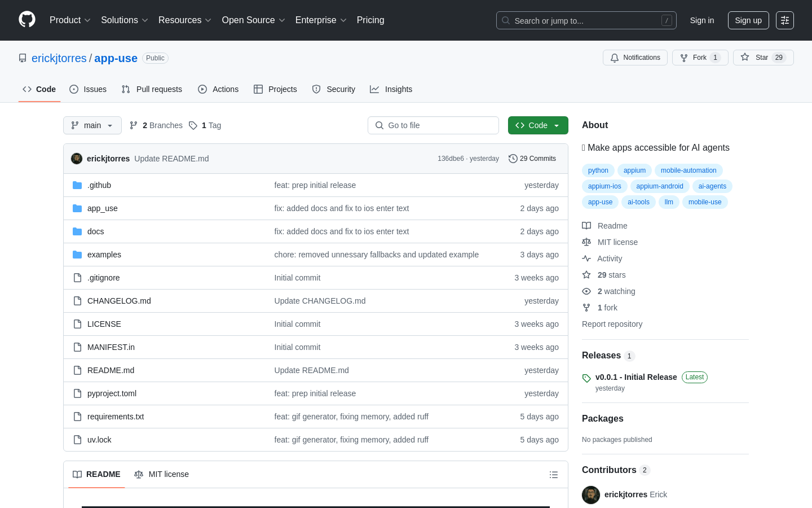
Task: Open commit message 'Update CHANGELOG.md'
Action: 320,301
